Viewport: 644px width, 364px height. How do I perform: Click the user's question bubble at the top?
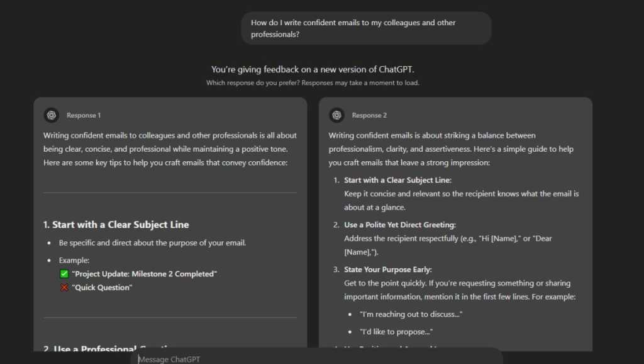click(365, 28)
